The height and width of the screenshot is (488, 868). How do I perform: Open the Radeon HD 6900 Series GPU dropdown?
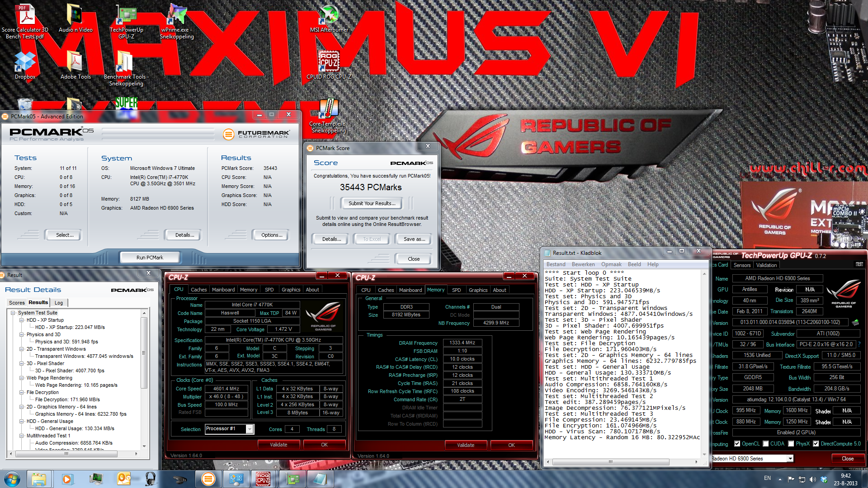(790, 459)
